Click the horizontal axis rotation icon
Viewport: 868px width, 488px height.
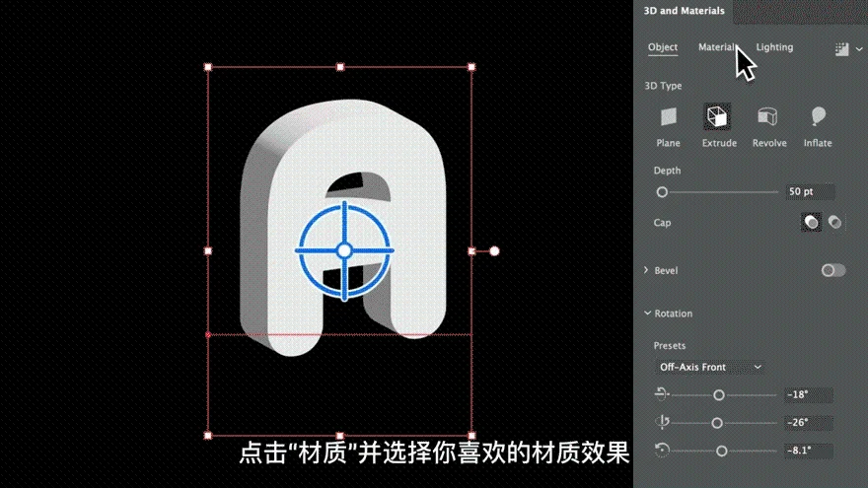662,394
